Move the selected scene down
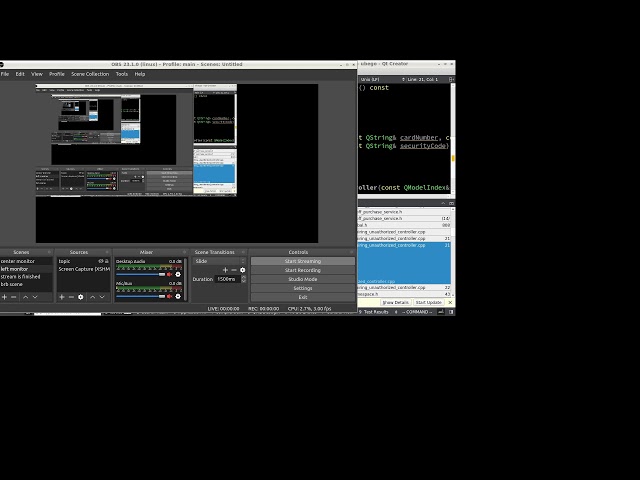Viewport: 640px width, 480px height. pos(35,297)
